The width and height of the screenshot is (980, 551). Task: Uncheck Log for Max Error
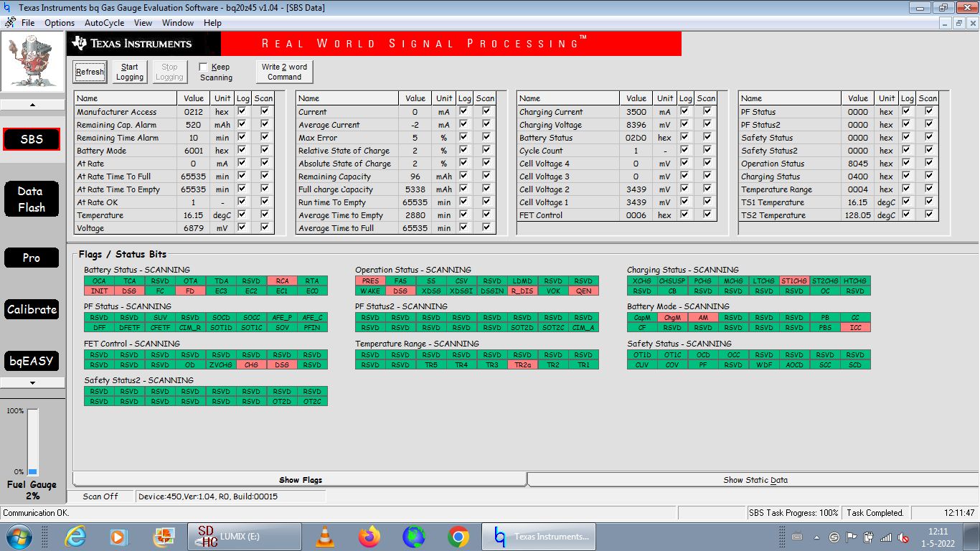click(464, 137)
